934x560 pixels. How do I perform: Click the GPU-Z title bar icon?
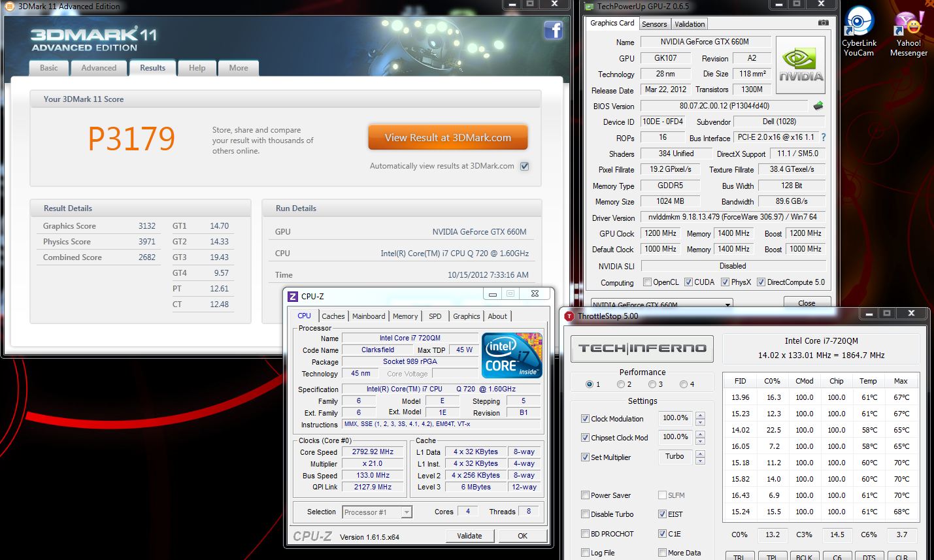click(589, 7)
